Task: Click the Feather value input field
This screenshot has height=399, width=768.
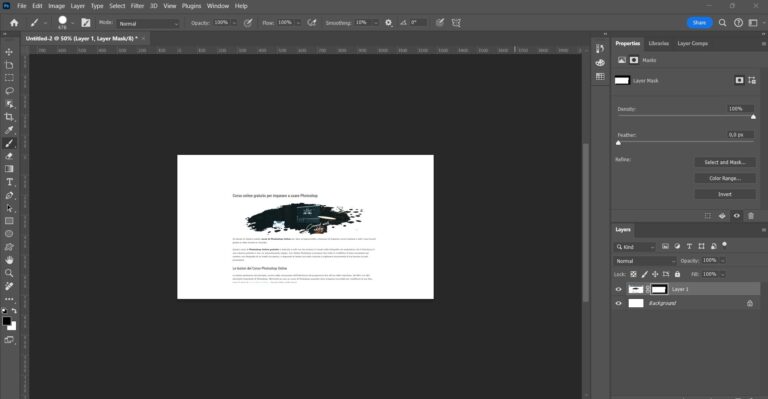Action: tap(740, 135)
